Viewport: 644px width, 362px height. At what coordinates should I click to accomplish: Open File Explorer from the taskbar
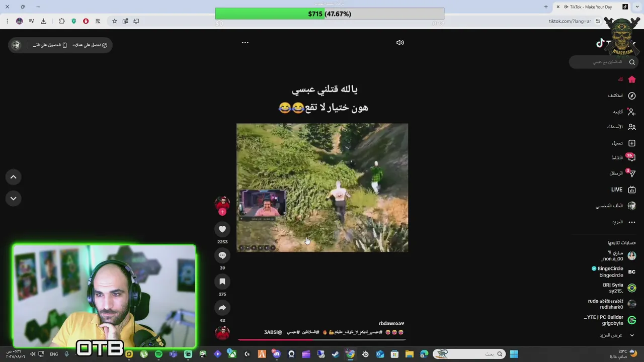(410, 354)
